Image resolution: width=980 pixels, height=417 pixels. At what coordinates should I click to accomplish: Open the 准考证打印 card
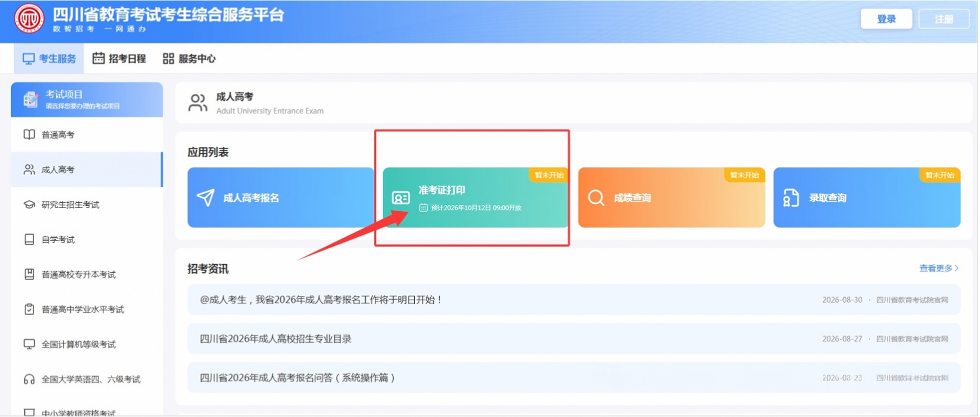476,198
